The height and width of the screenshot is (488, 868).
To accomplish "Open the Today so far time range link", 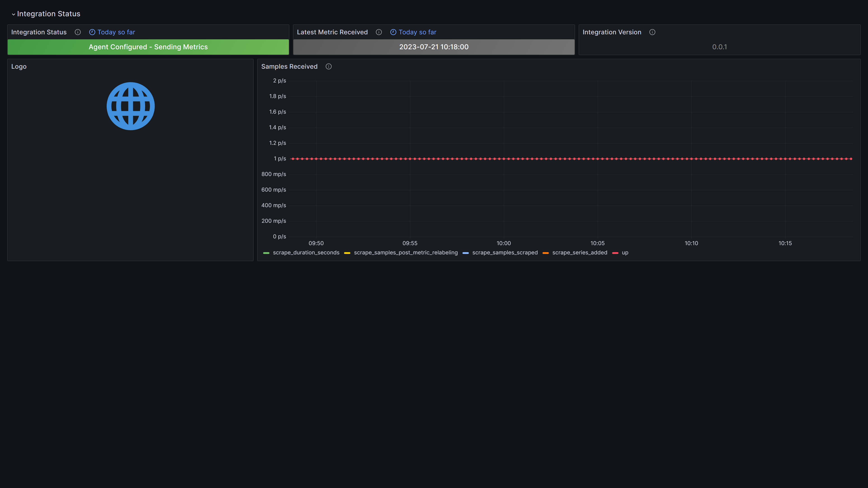I will pos(116,32).
